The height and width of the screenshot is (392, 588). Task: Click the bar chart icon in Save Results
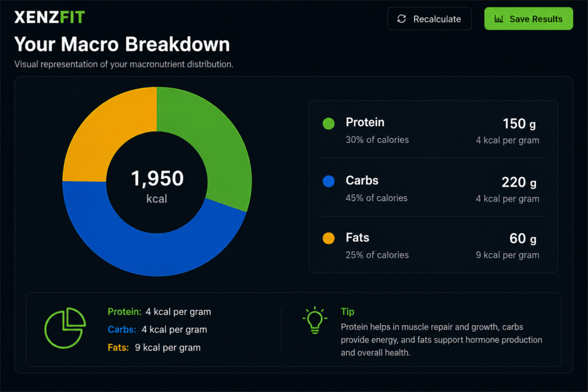(499, 19)
